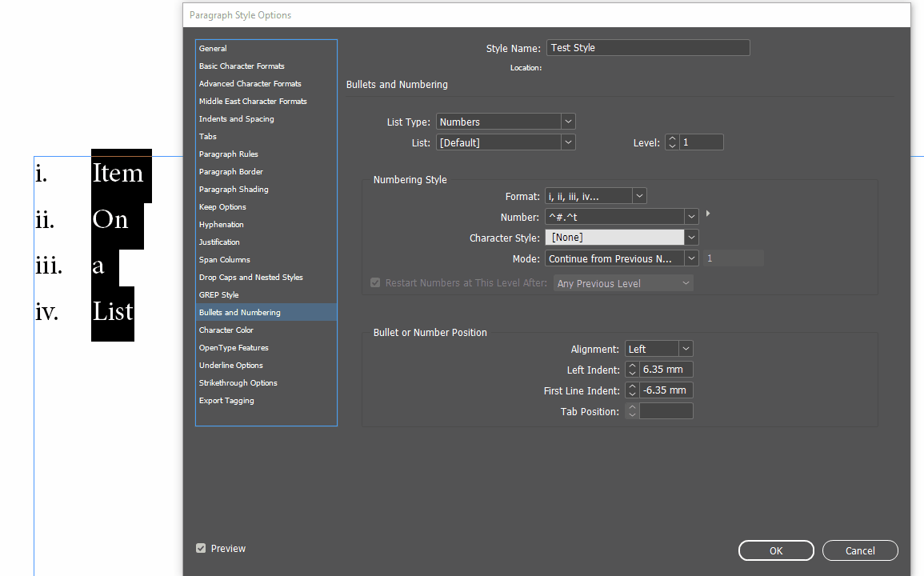Image resolution: width=924 pixels, height=576 pixels.
Task: Click the Number field flyout arrow
Action: [707, 214]
